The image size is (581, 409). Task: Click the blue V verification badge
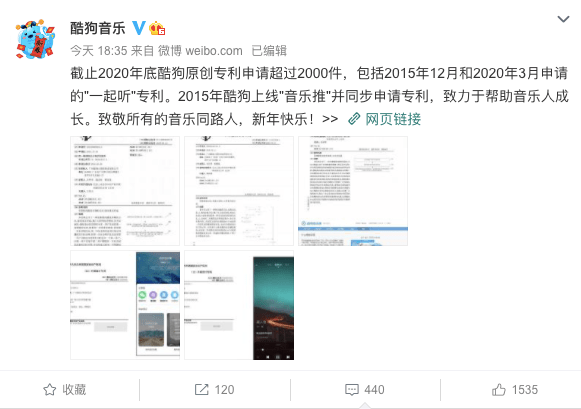(139, 28)
